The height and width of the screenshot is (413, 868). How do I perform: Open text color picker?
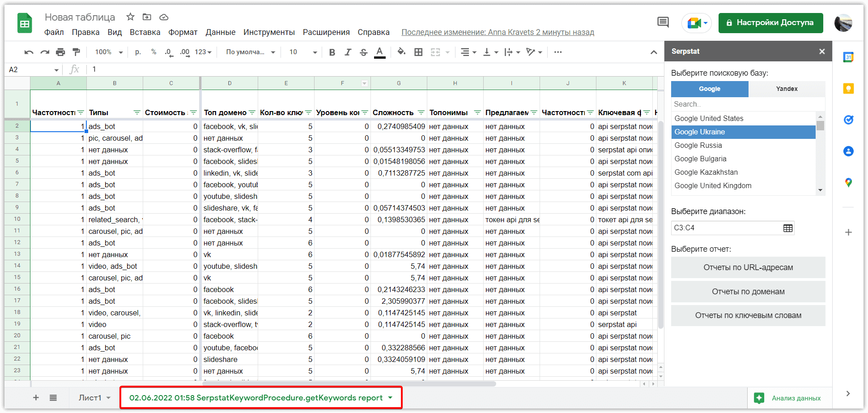tap(380, 52)
